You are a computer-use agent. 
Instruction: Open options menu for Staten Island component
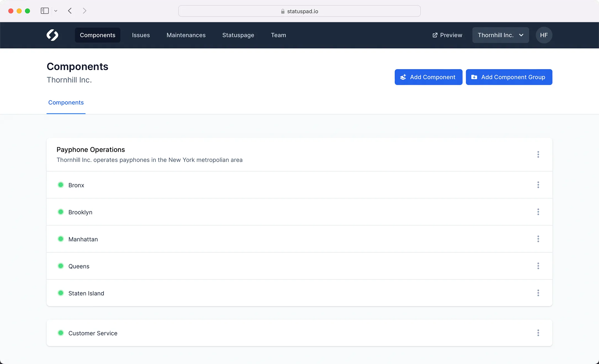pos(538,293)
